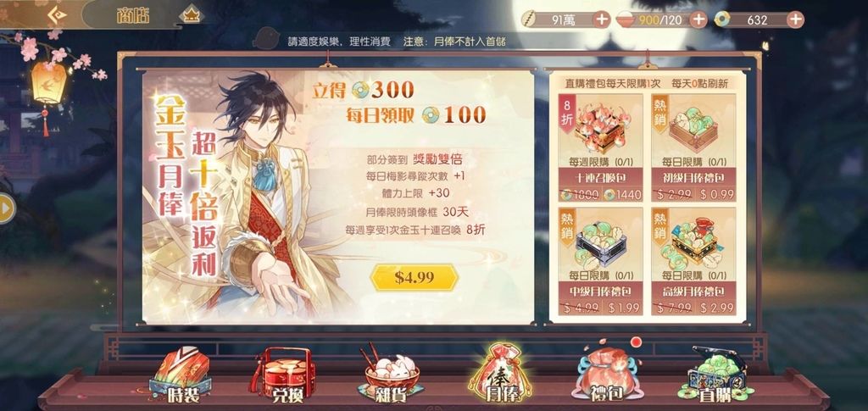This screenshot has width=868, height=411.
Task: Tap the 十連召喚包 treasure box thumbnail
Action: 601,128
